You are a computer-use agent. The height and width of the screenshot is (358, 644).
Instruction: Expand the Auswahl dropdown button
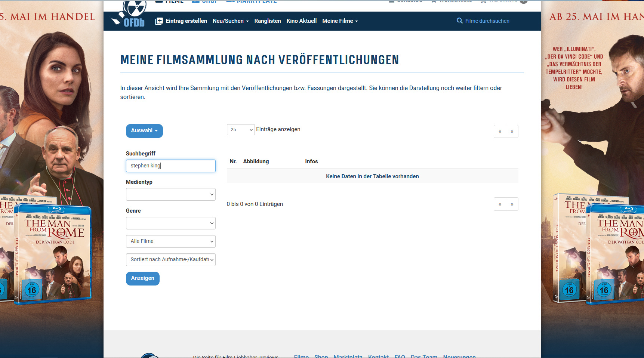pos(144,131)
